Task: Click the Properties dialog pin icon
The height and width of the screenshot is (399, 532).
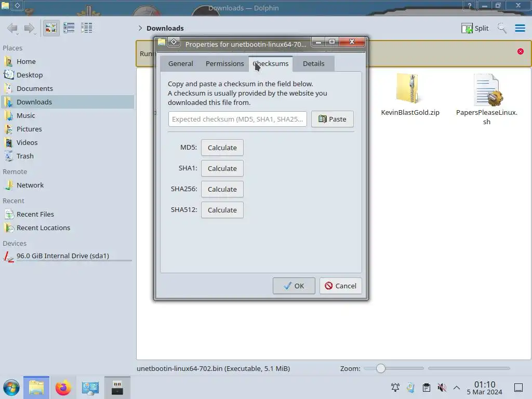Action: pyautogui.click(x=174, y=42)
